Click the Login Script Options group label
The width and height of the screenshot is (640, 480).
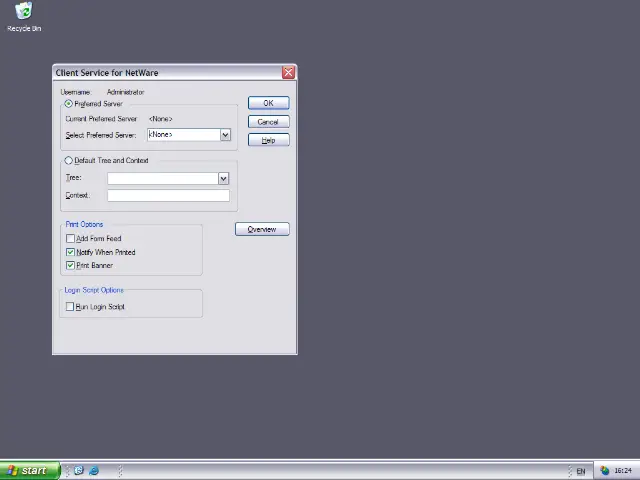pos(94,290)
